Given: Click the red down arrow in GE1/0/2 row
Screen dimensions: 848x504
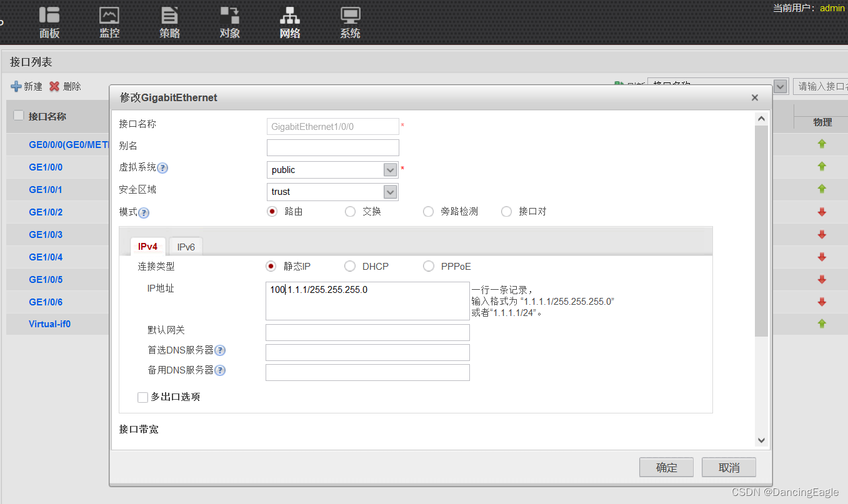Looking at the screenshot, I should point(822,212).
